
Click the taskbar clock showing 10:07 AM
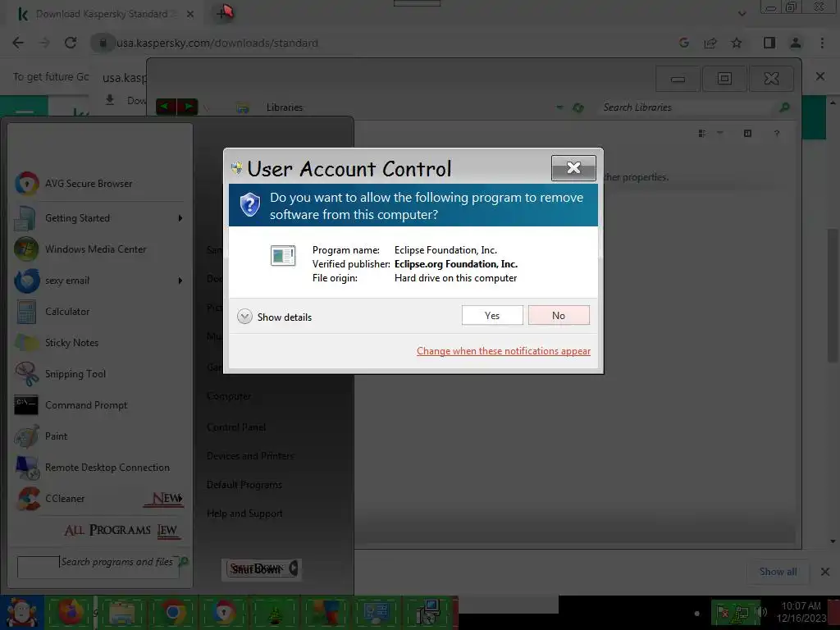pos(801,612)
